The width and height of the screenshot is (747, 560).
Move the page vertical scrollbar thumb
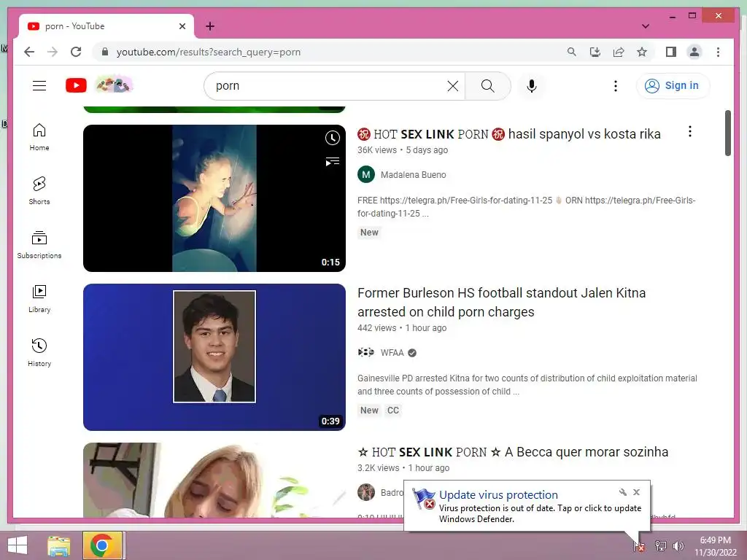click(x=728, y=133)
